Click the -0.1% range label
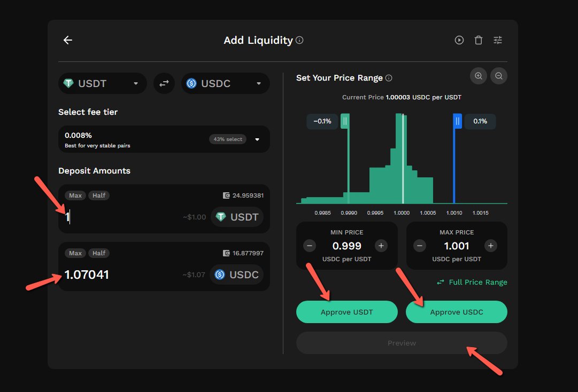Screen dimensions: 578x392 coord(322,121)
